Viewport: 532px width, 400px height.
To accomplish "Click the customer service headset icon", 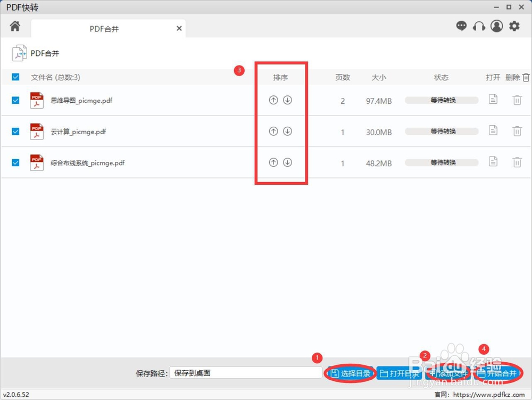I will click(x=479, y=26).
